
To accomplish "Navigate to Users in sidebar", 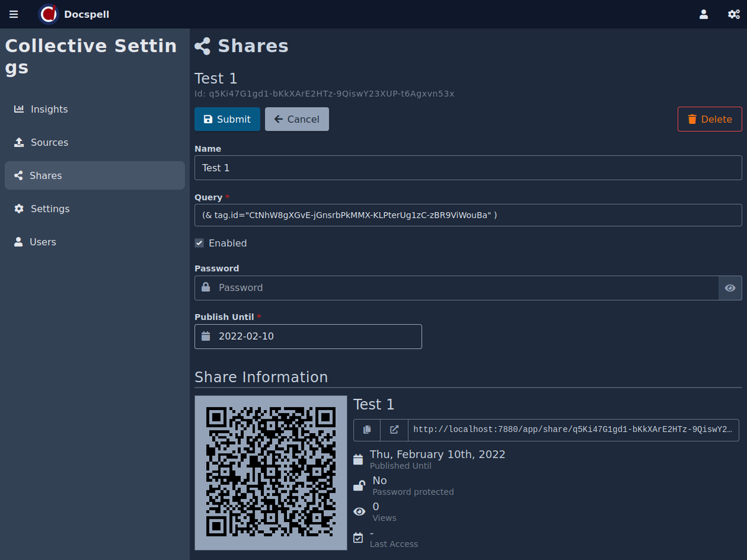I will (42, 242).
